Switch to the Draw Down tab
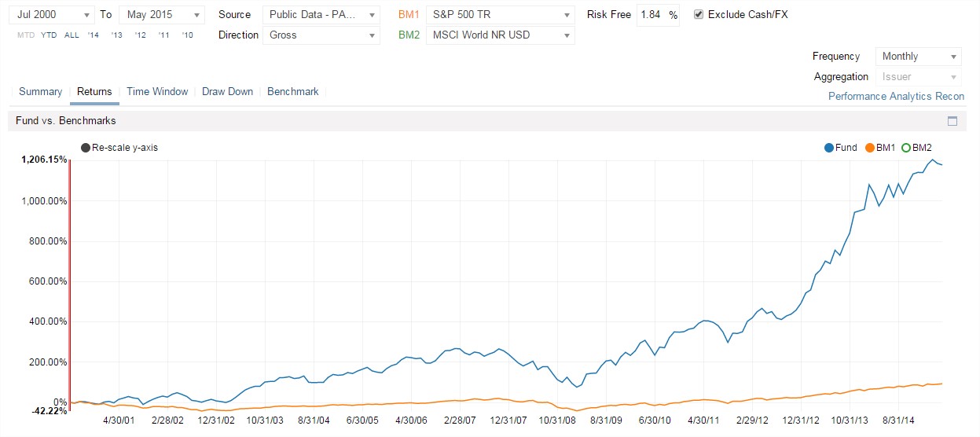The image size is (980, 437). [x=227, y=92]
